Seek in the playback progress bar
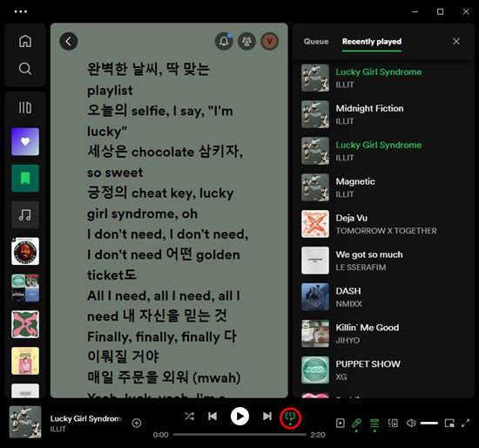 (x=239, y=434)
